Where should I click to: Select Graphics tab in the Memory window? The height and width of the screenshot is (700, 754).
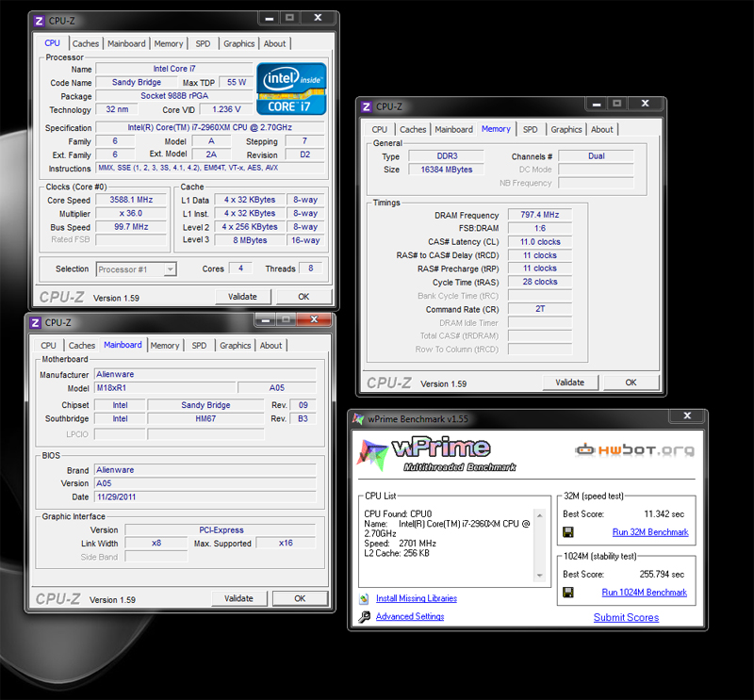(566, 130)
